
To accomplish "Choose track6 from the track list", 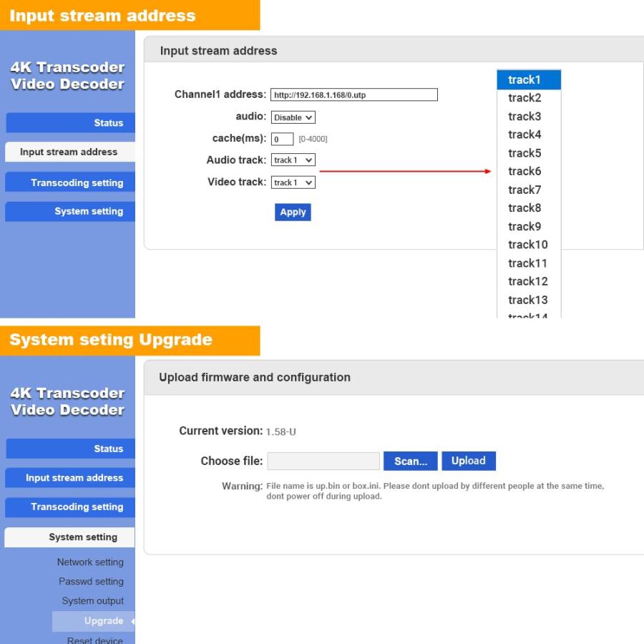I will pos(528,171).
